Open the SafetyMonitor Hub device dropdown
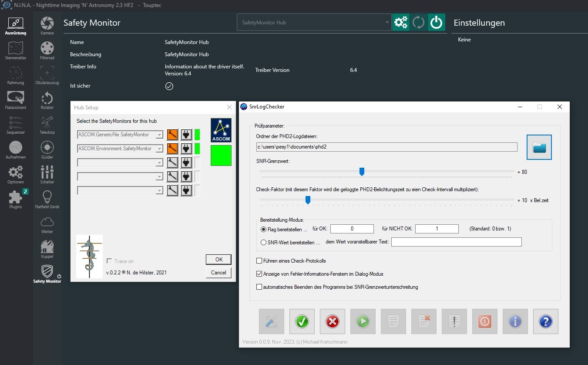588x365 pixels. point(314,22)
